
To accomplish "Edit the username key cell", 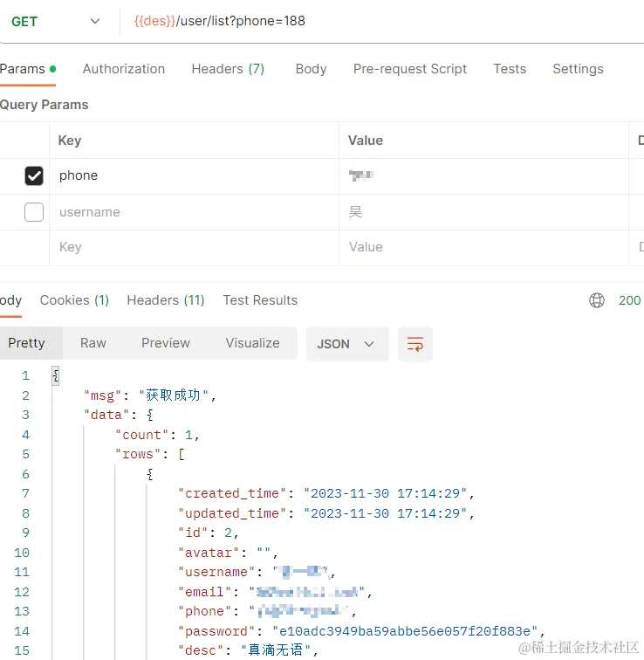I will pos(194,212).
